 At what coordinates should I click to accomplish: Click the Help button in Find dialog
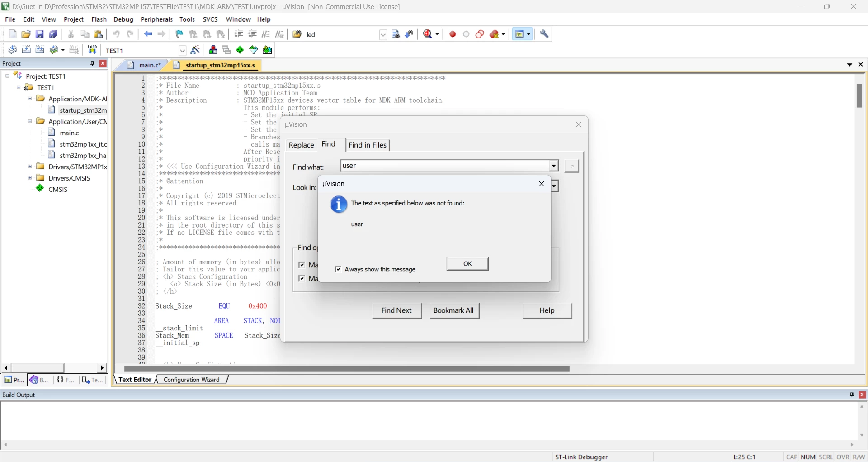(x=547, y=310)
